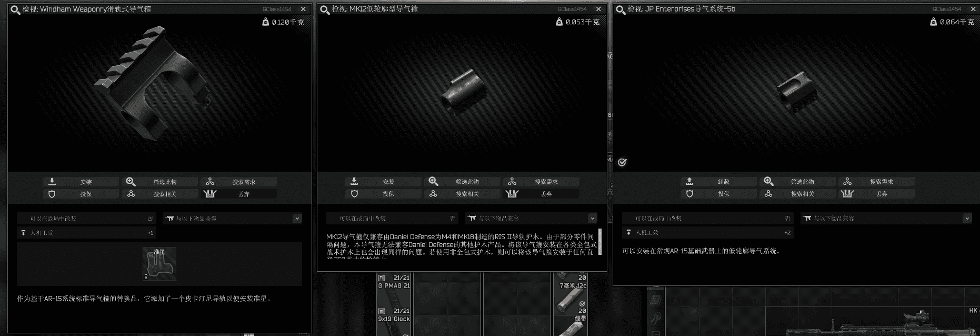
Task: Click Install (安装) in MK12 gas block window
Action: click(x=383, y=181)
